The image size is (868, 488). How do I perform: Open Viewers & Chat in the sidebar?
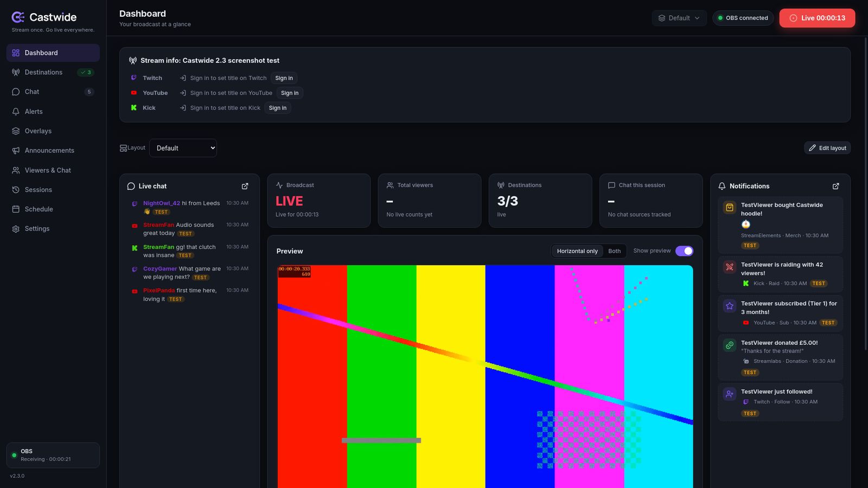(53, 170)
